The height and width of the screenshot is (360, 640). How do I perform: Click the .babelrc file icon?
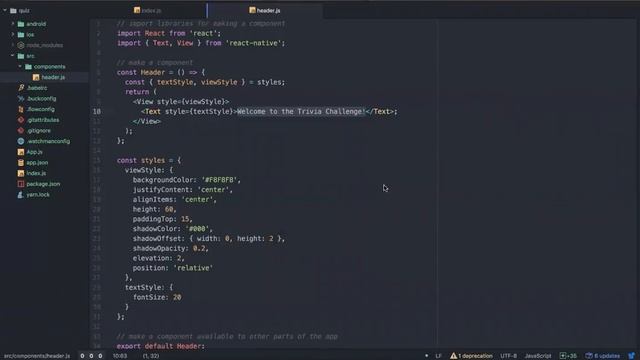pyautogui.click(x=21, y=88)
